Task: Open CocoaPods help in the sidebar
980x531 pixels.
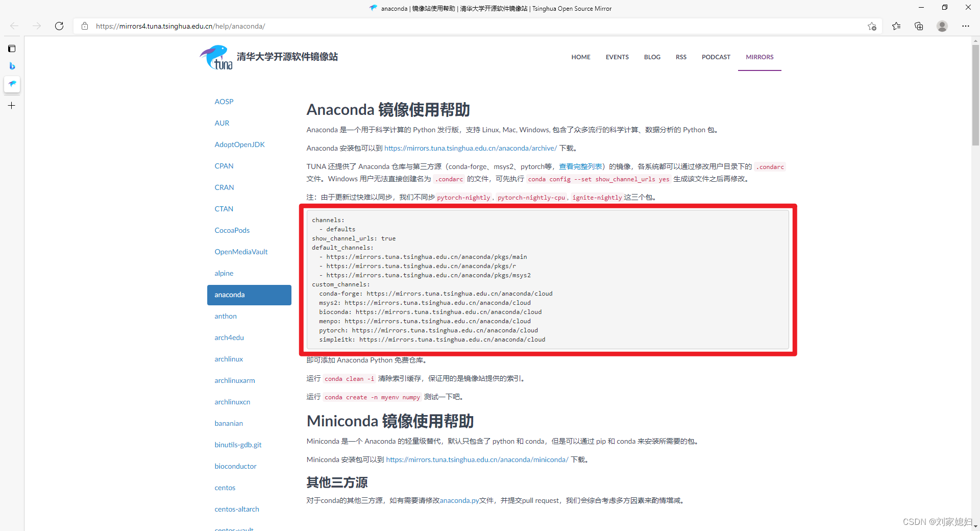Action: click(232, 230)
